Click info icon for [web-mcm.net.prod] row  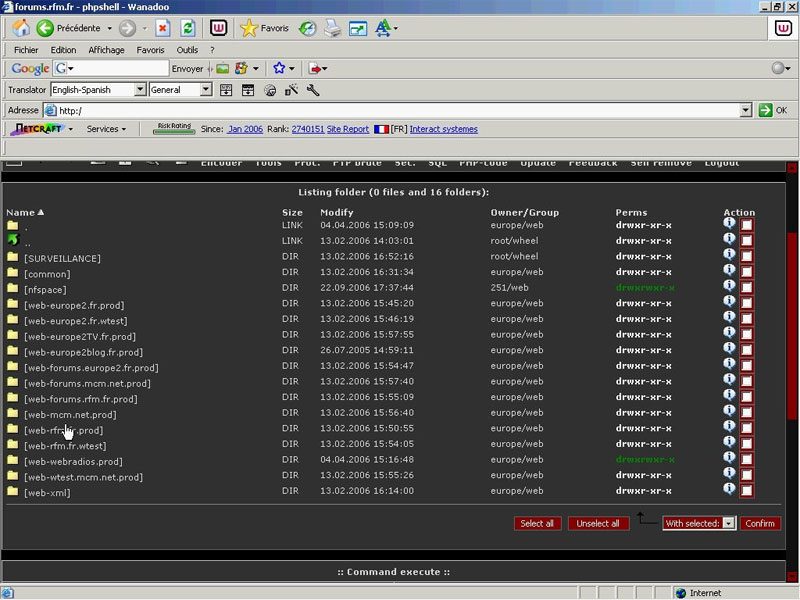[x=729, y=411]
